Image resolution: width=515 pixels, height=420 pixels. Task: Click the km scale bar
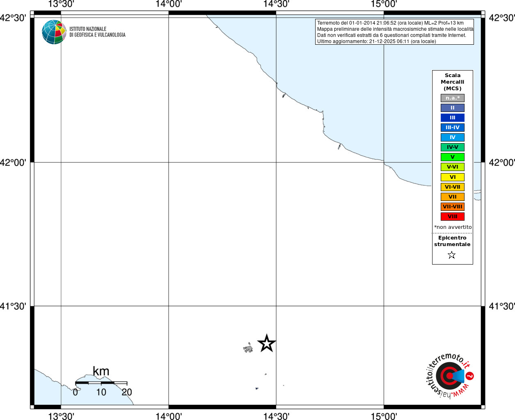101,383
